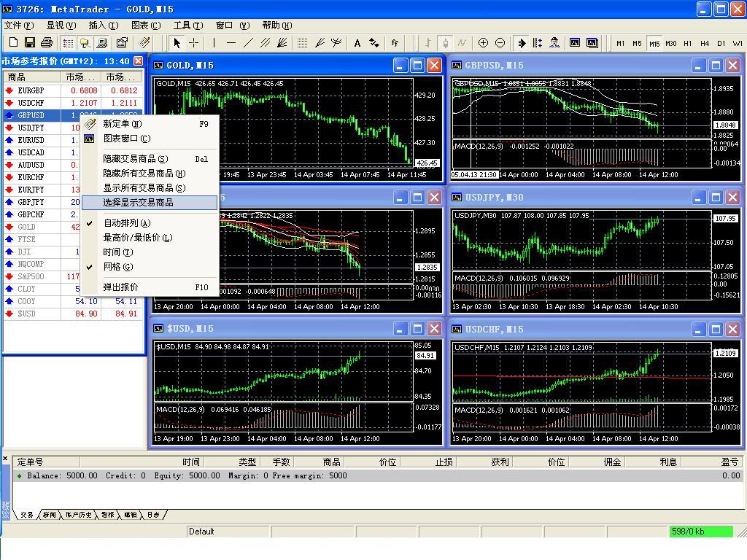
Task: Click the save floppy disk icon
Action: [30, 43]
